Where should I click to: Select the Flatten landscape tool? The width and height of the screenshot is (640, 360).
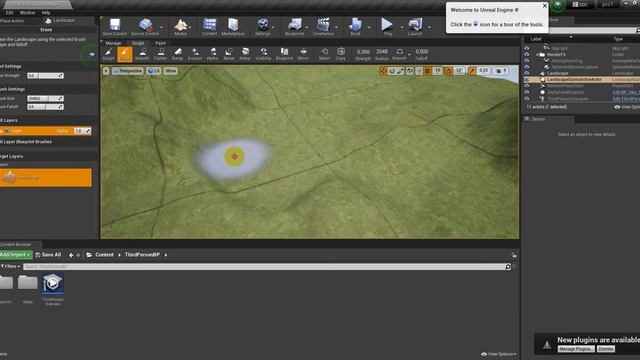click(x=160, y=54)
